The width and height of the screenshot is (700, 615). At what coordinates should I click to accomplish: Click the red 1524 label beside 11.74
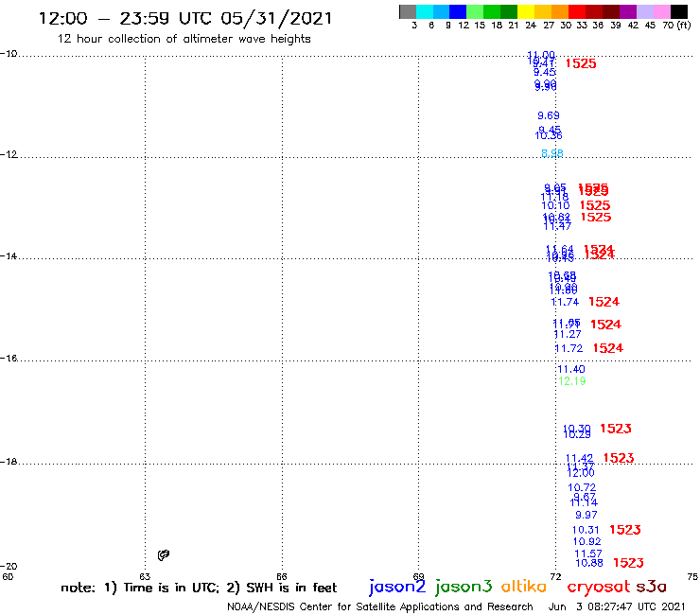(x=604, y=302)
